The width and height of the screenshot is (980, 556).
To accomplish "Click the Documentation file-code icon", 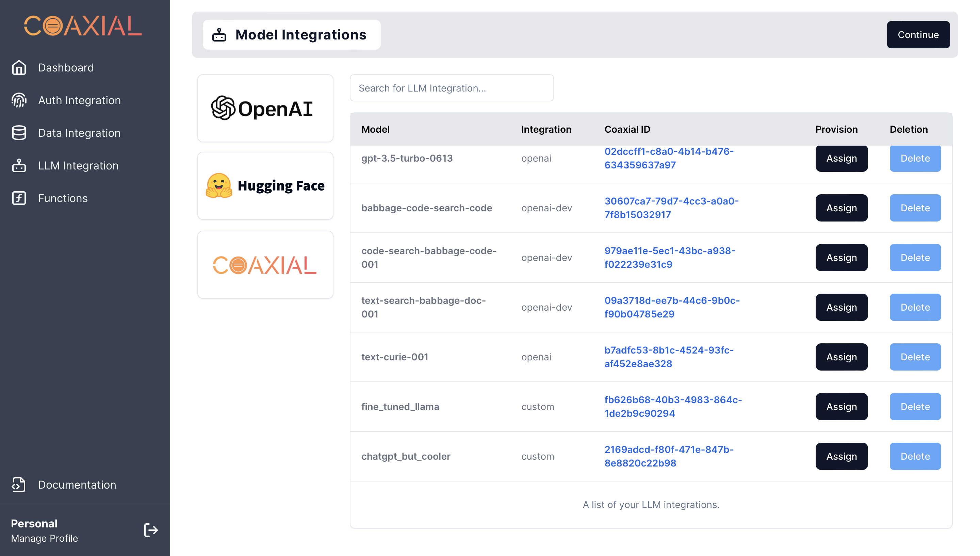I will coord(19,485).
